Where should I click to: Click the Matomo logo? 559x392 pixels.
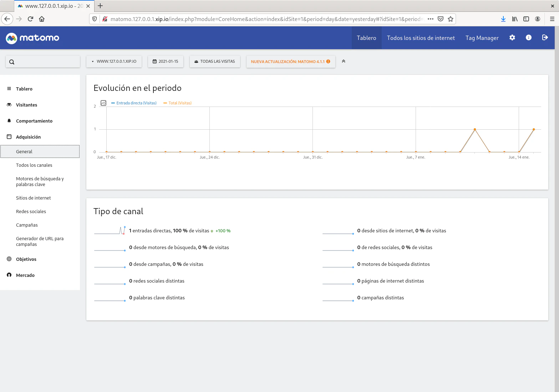tap(32, 38)
